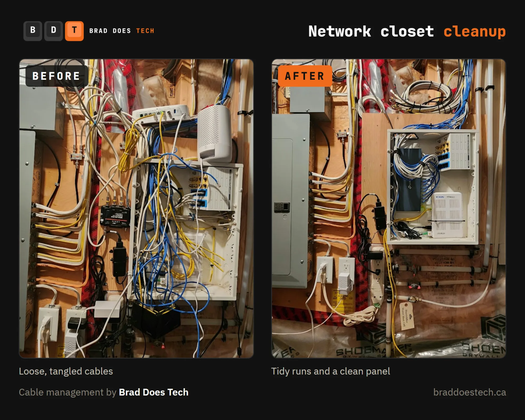Click the D logo key tile
The width and height of the screenshot is (525, 420).
pyautogui.click(x=54, y=31)
